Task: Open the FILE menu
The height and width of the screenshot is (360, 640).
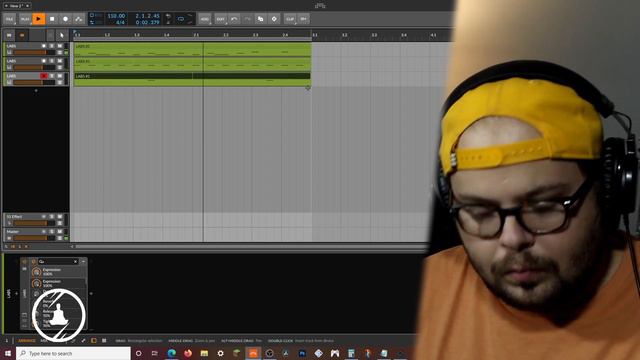Action: 9,19
